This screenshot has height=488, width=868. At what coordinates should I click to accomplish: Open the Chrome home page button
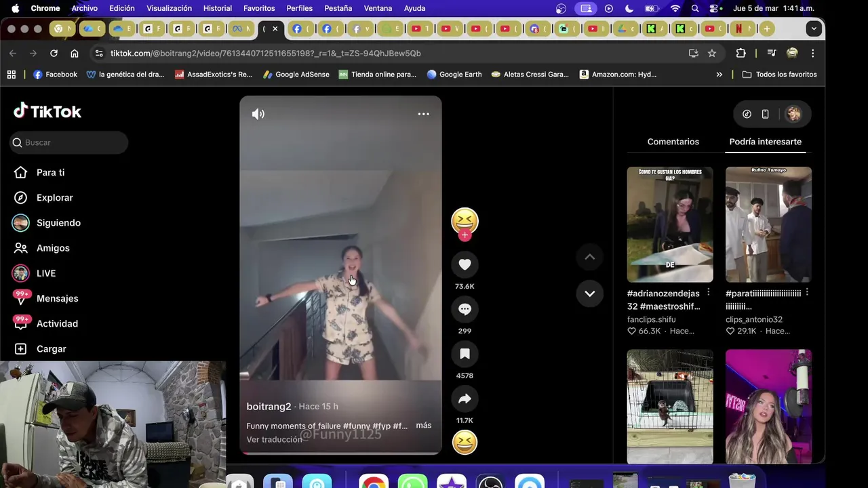point(75,53)
